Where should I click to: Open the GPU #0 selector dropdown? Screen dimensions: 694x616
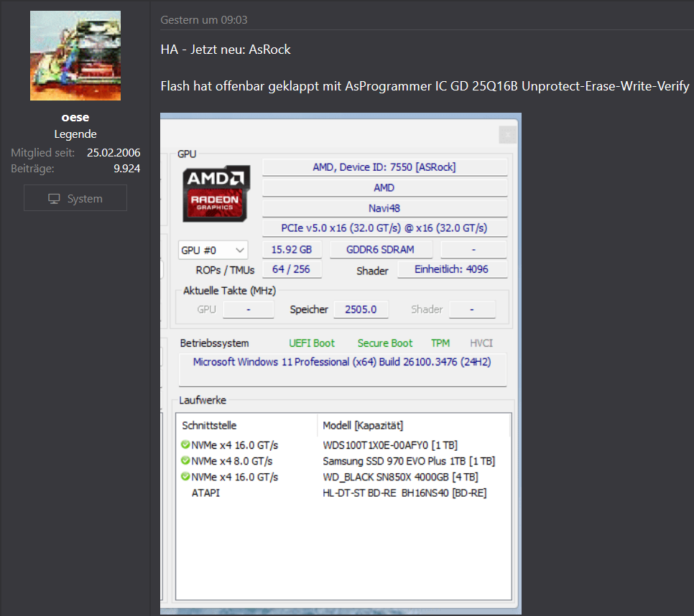213,251
